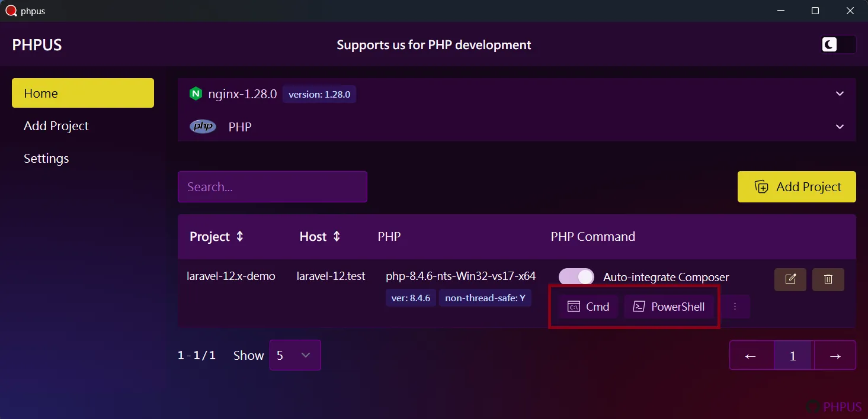
Task: Click the laravel-12.x-demo project name
Action: pos(231,276)
